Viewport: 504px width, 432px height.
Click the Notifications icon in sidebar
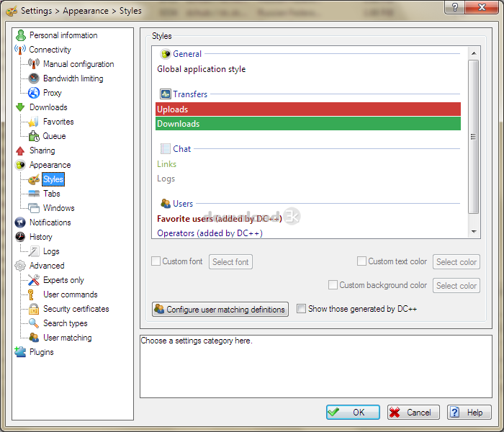20,222
